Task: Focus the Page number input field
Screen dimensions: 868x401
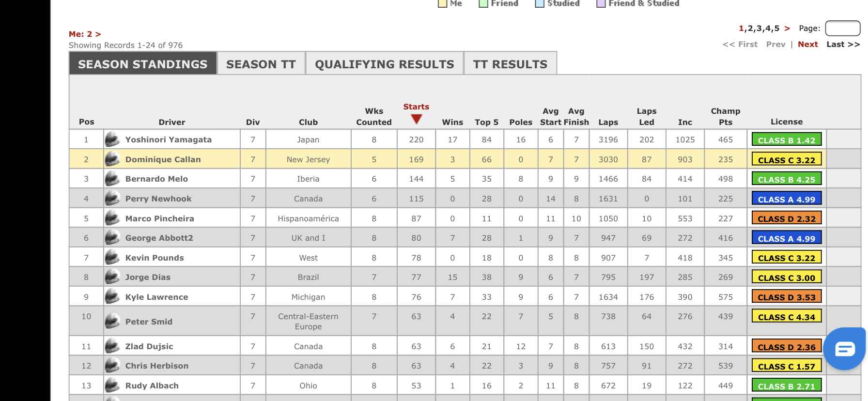Action: pos(842,28)
